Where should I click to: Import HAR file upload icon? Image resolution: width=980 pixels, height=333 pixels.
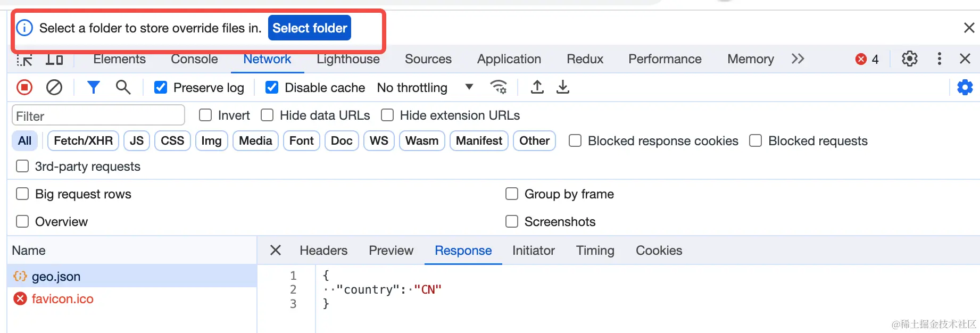[537, 87]
